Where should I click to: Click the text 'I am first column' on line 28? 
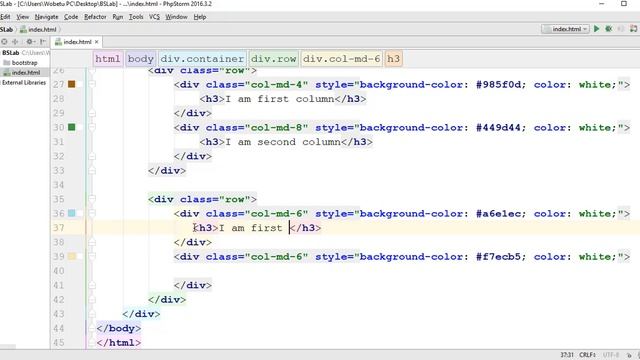tap(280, 99)
